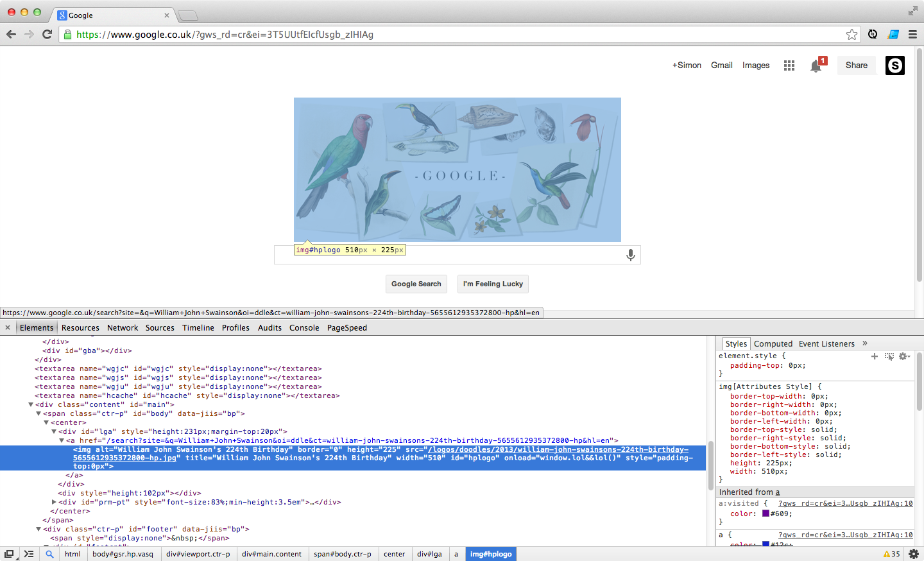
Task: Close the DevTools panel
Action: point(8,327)
